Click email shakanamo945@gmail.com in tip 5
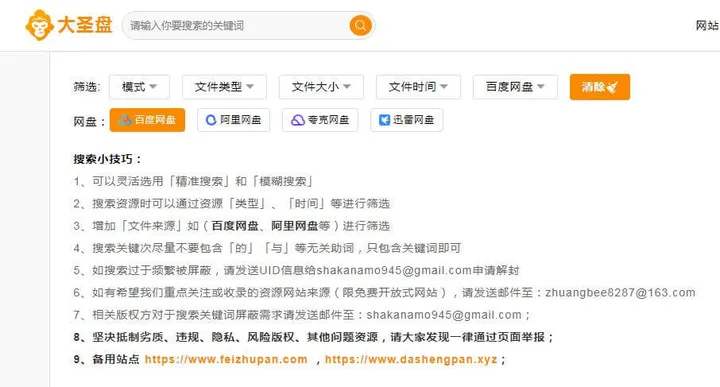The width and height of the screenshot is (720, 387). [x=394, y=270]
